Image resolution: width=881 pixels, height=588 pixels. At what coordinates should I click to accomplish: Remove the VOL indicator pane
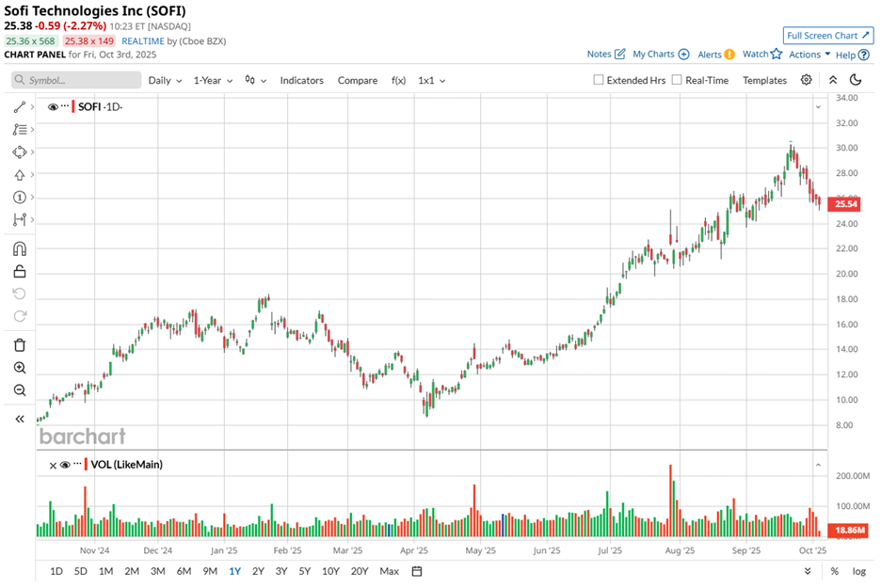pyautogui.click(x=53, y=465)
